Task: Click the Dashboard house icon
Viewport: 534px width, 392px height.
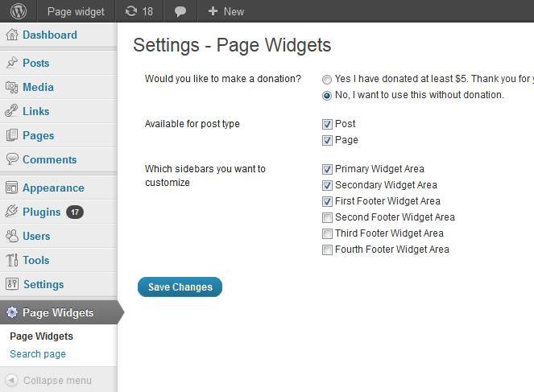Action: [12, 35]
